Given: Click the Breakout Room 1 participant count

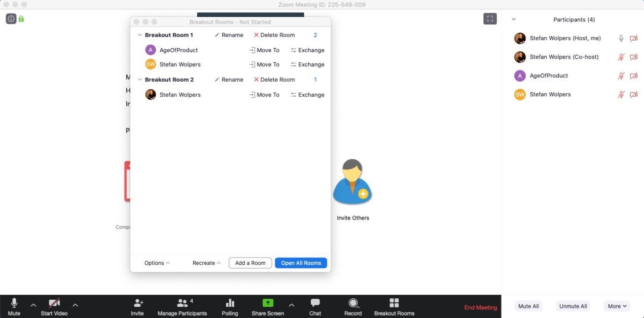Looking at the screenshot, I should tap(315, 35).
